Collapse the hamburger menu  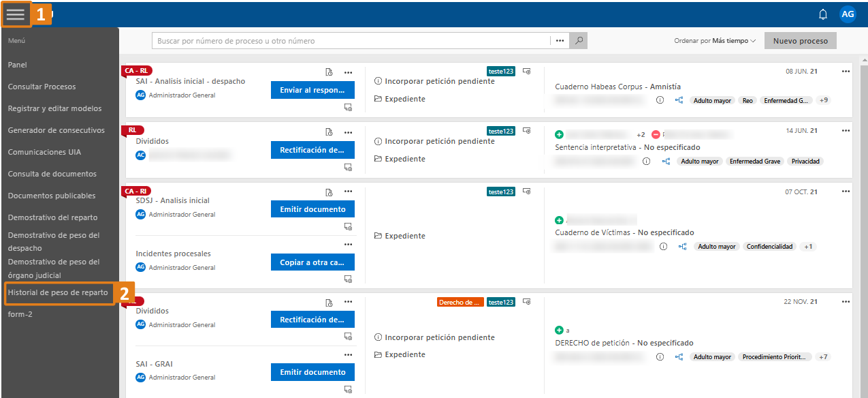pyautogui.click(x=16, y=14)
